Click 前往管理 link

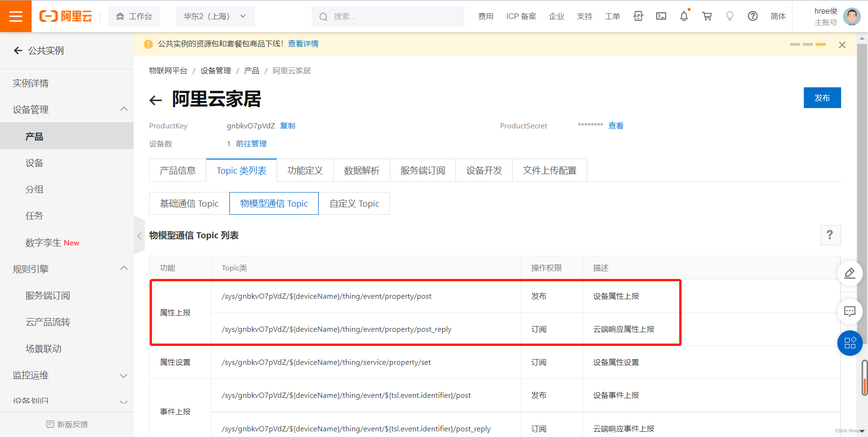click(251, 143)
